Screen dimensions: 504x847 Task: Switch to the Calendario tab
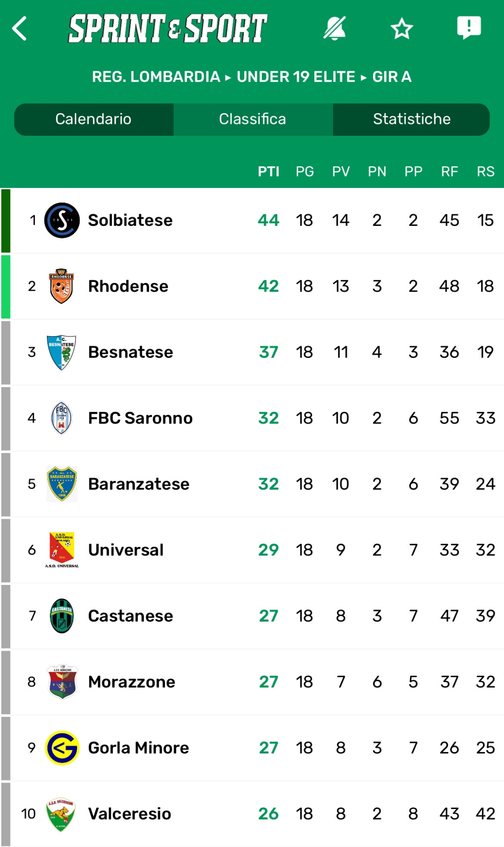coord(93,119)
